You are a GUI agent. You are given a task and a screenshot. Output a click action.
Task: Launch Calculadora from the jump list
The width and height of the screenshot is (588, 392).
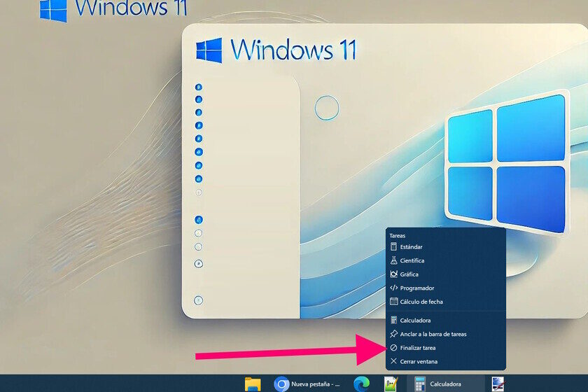click(x=445, y=321)
